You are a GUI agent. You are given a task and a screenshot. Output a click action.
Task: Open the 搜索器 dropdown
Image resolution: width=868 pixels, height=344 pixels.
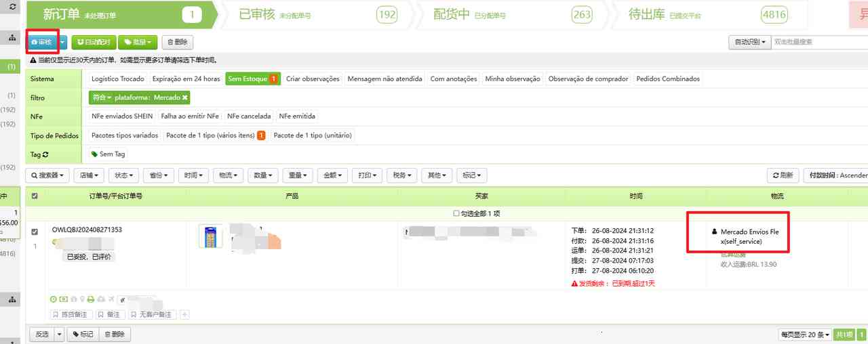coord(48,175)
